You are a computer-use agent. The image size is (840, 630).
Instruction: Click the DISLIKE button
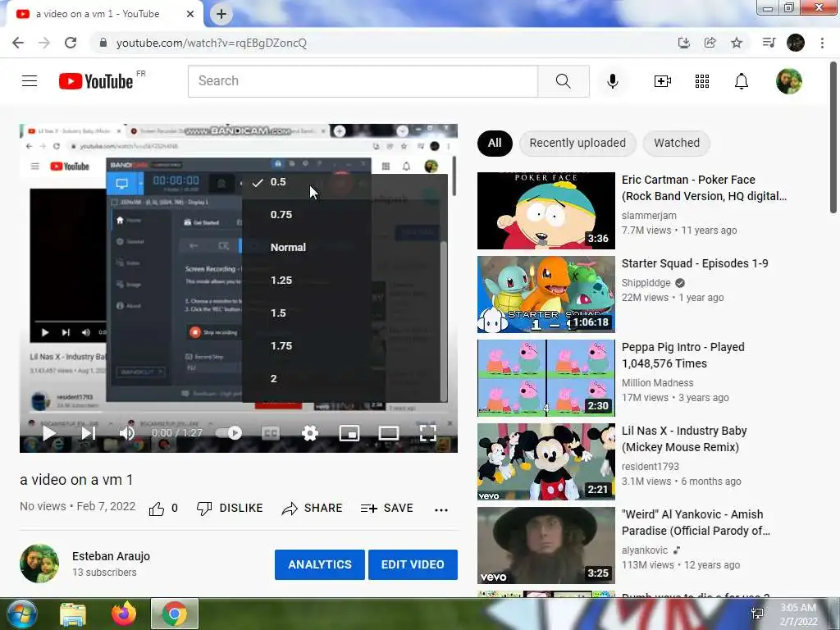[x=230, y=509]
